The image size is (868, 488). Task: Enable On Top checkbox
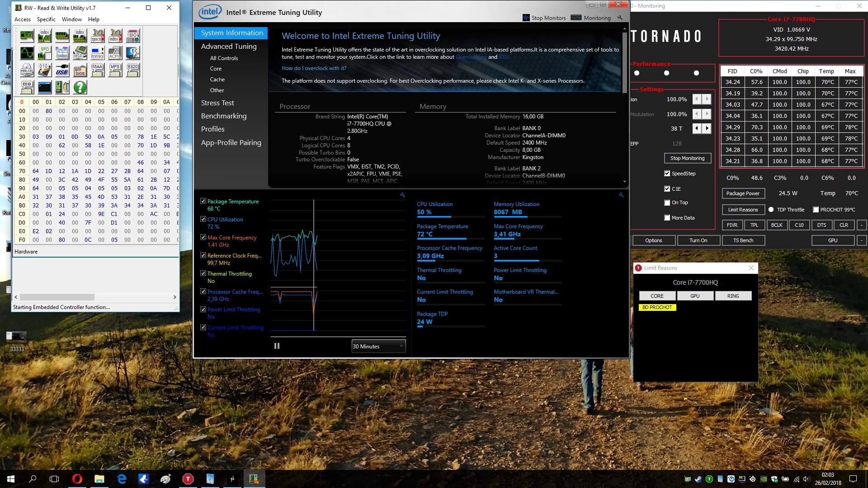667,203
